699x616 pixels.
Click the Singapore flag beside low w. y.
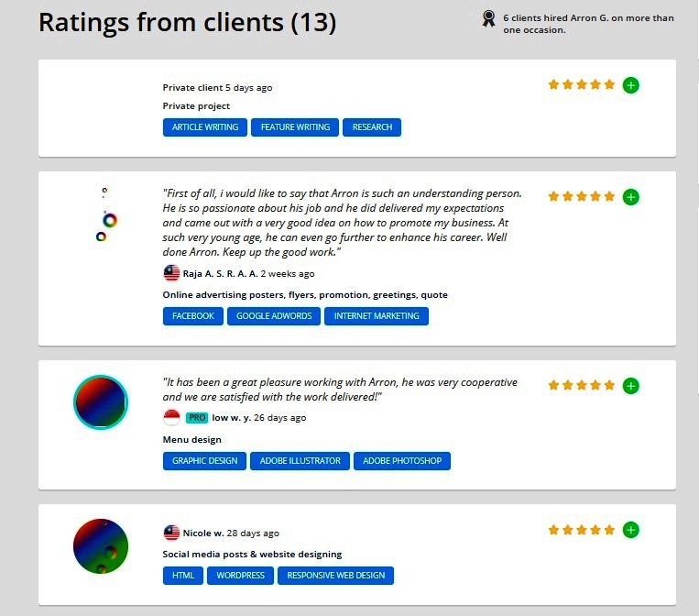click(x=171, y=417)
